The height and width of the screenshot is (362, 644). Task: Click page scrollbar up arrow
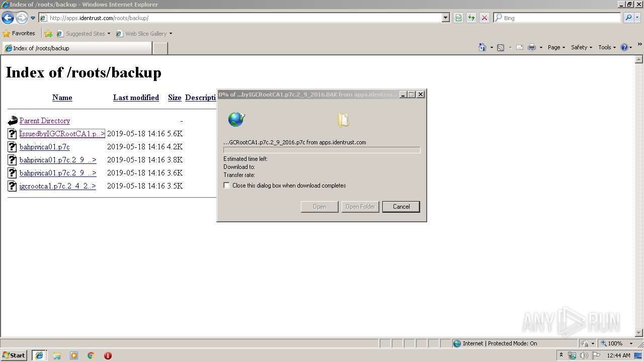tap(639, 59)
